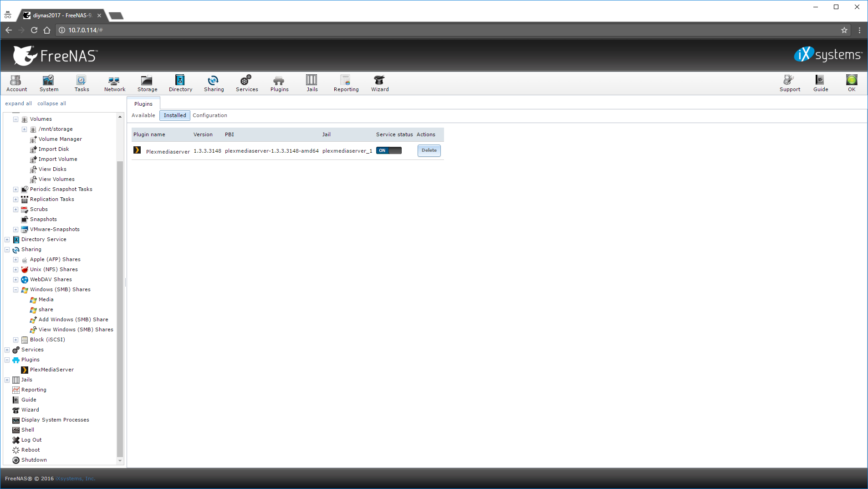This screenshot has width=868, height=489.
Task: Sort by Plugin name column header
Action: click(149, 135)
